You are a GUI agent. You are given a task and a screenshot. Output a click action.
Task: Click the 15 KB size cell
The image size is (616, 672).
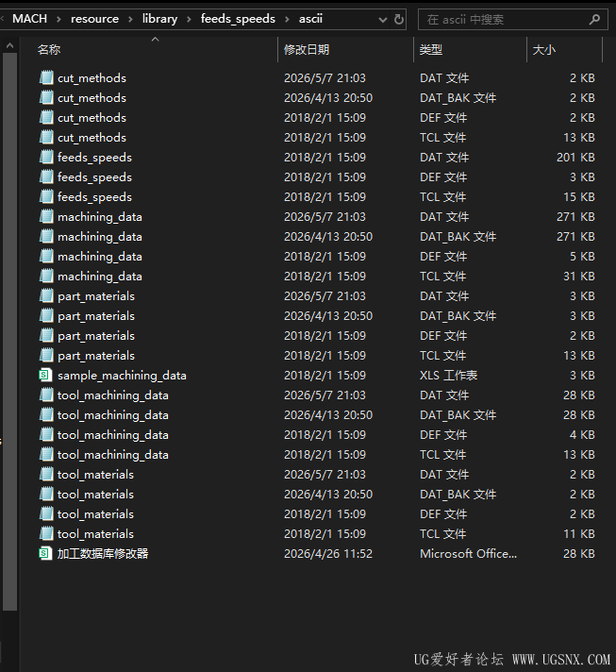[x=579, y=196]
